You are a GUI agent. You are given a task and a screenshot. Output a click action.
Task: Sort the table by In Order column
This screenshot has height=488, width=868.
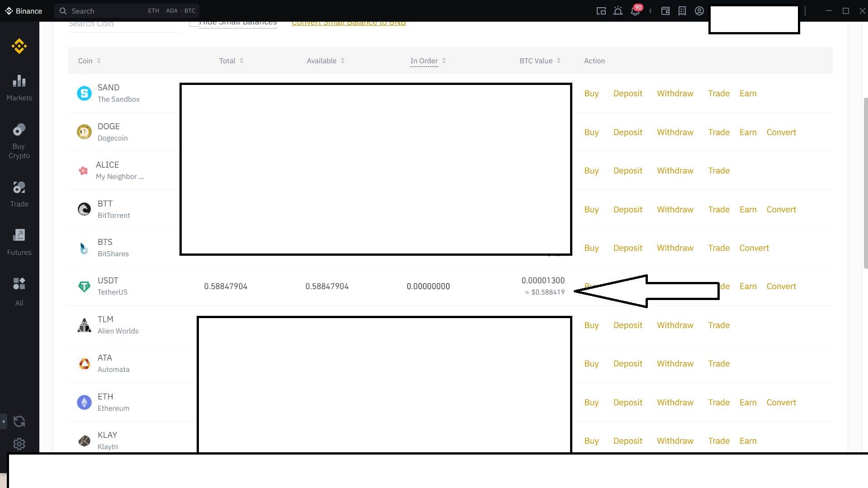click(x=428, y=61)
